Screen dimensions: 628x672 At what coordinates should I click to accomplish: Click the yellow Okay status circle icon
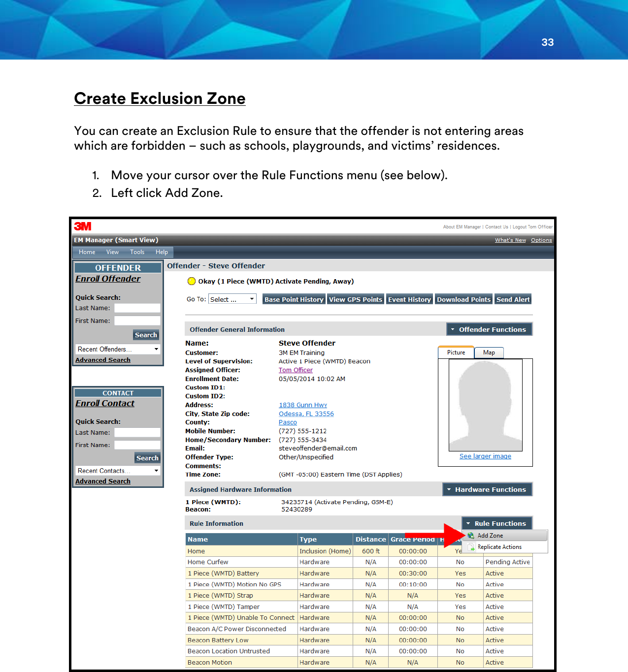click(x=192, y=281)
